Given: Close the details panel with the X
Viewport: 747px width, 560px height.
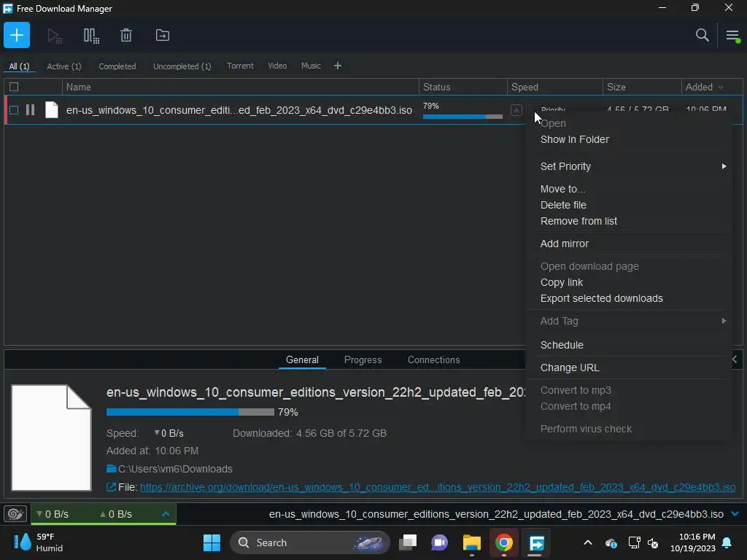Looking at the screenshot, I should pos(734,359).
